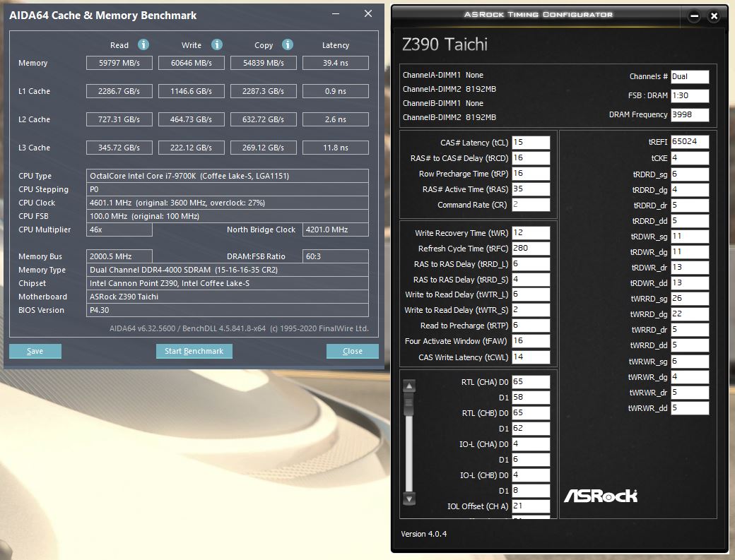Viewport: 735px width, 560px height.
Task: Click the Copy info icon in AIDA64
Action: [288, 44]
